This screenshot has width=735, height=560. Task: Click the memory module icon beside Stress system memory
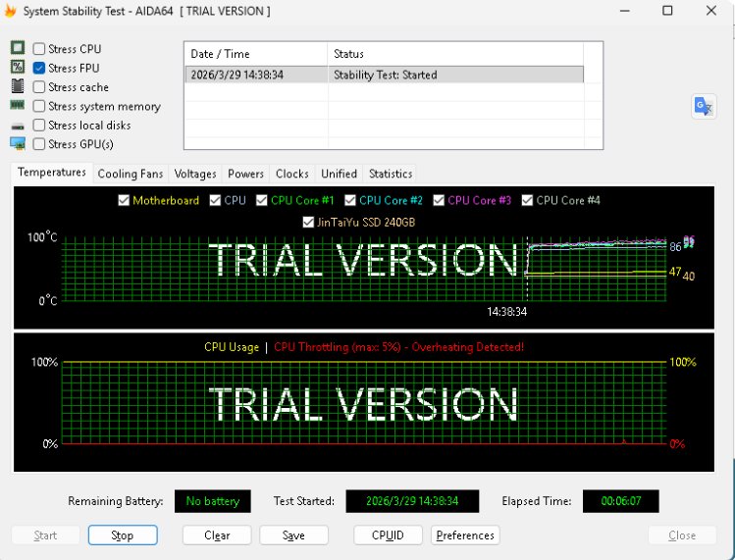(x=17, y=106)
